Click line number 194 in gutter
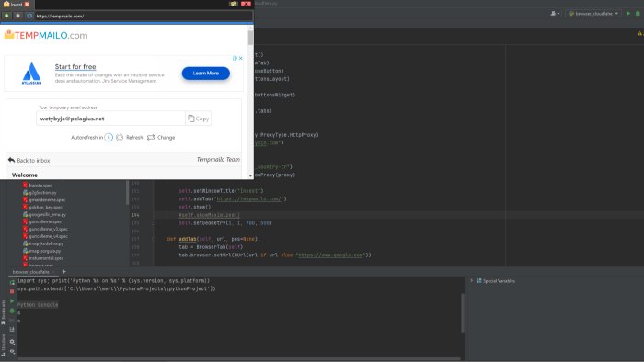 click(135, 215)
